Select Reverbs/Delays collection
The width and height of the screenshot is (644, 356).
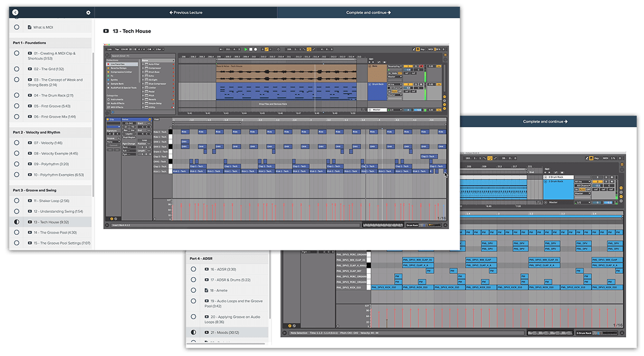click(119, 68)
